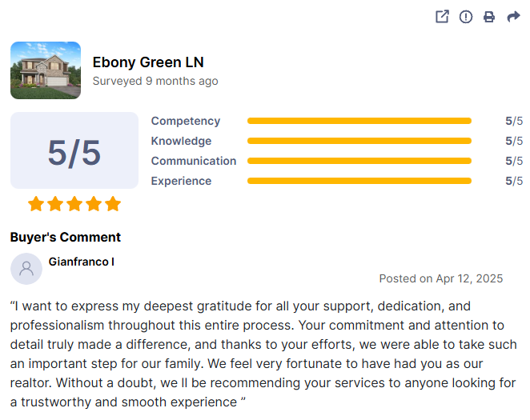Click the Competency rating bar
Screen dimensions: 530x420
tap(359, 121)
